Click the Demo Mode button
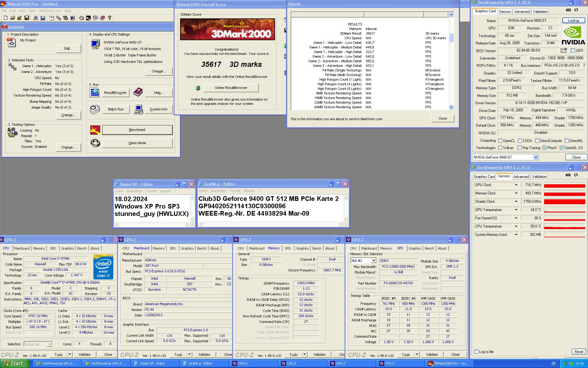The width and height of the screenshot is (588, 368). click(137, 143)
